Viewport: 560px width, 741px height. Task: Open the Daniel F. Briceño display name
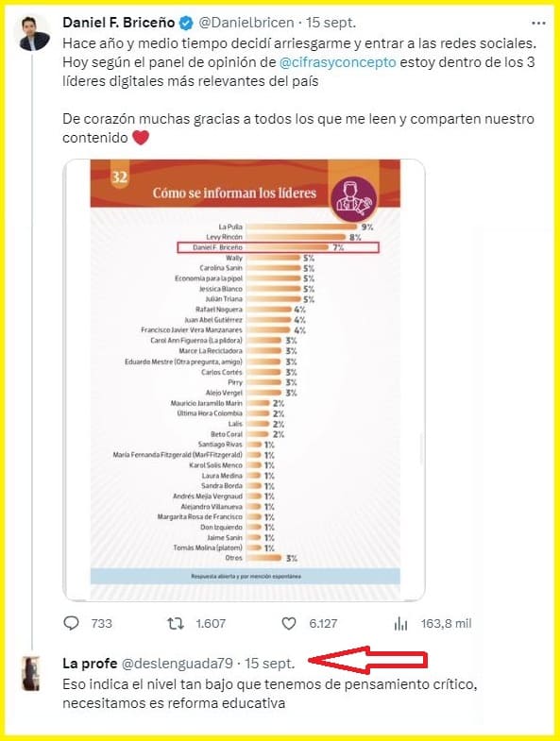click(119, 23)
